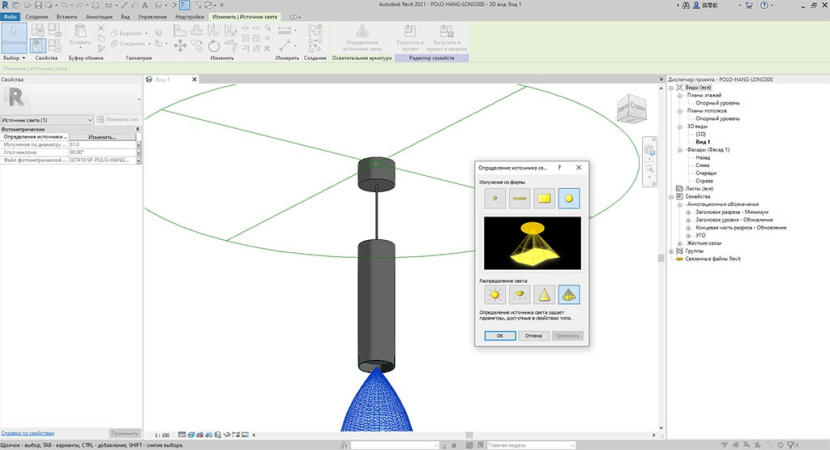Collapse the Фасады (Фасад 1) tree node

[x=679, y=149]
